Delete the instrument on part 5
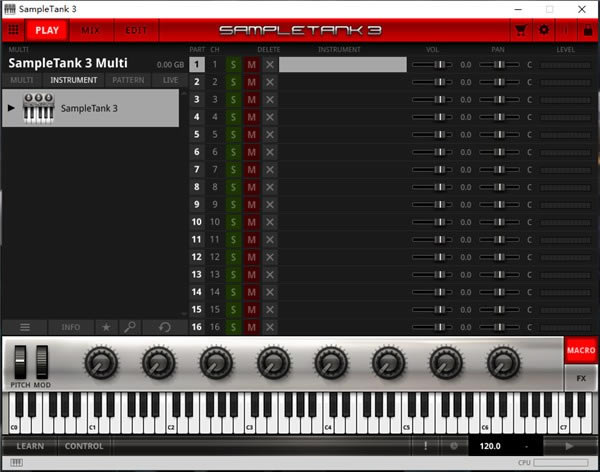 [x=270, y=134]
